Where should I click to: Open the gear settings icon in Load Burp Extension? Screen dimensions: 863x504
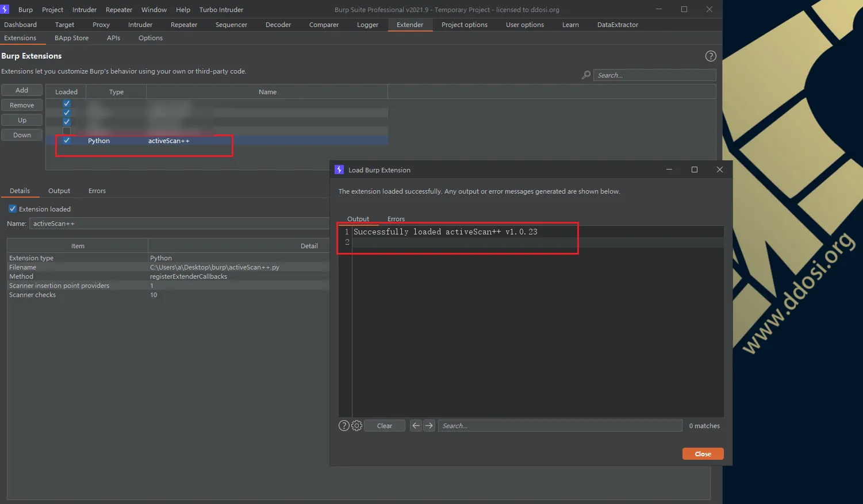click(x=356, y=426)
